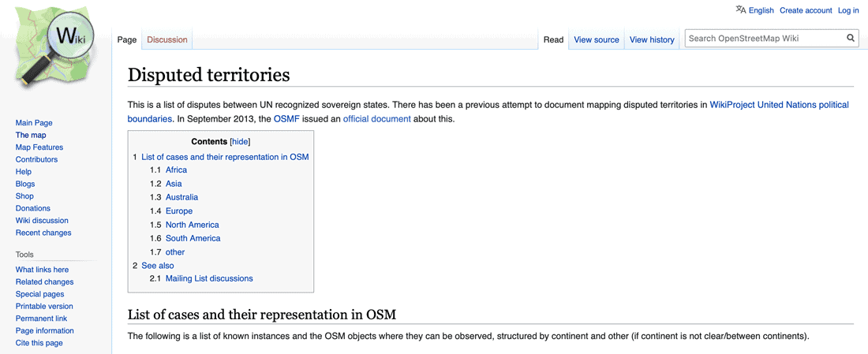Click the Tools sidebar heading
Image resolution: width=868 pixels, height=354 pixels.
point(24,255)
